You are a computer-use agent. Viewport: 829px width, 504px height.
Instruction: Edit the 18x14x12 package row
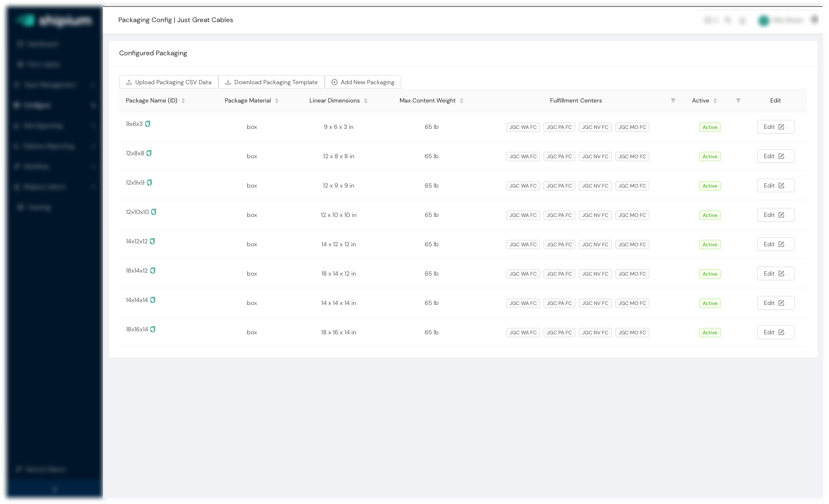[x=775, y=273]
